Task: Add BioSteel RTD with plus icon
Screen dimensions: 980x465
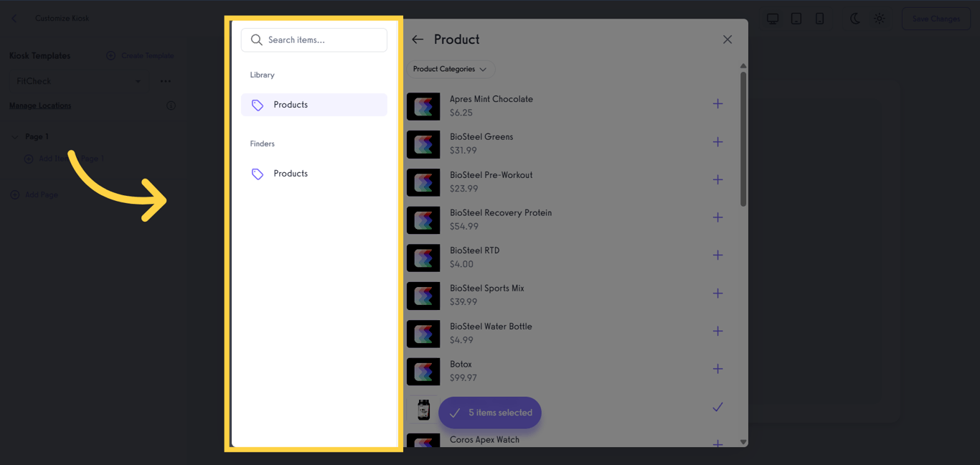Action: tap(717, 255)
